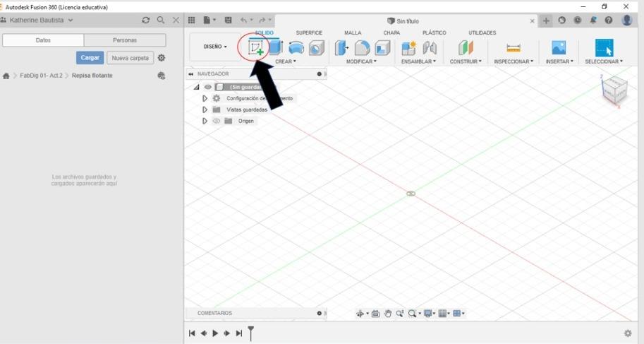Click the Zoom tool icon

point(400,314)
